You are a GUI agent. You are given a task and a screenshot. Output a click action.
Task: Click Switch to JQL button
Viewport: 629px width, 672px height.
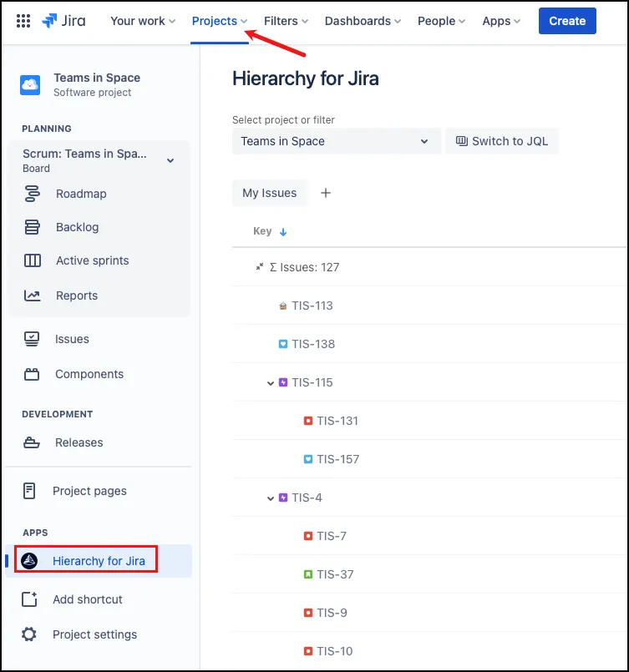tap(502, 141)
